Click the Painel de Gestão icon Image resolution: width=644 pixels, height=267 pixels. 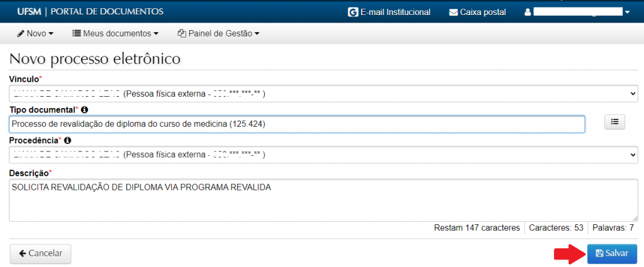coord(182,33)
